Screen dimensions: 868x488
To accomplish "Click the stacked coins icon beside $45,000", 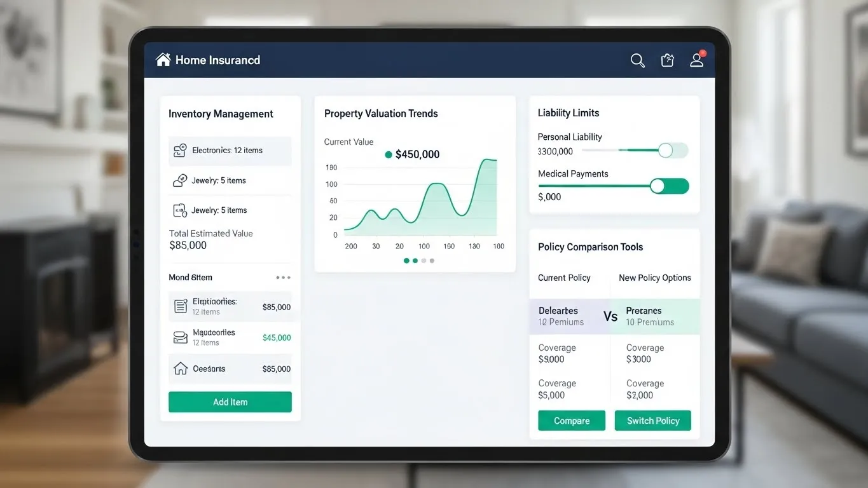I will (x=181, y=337).
